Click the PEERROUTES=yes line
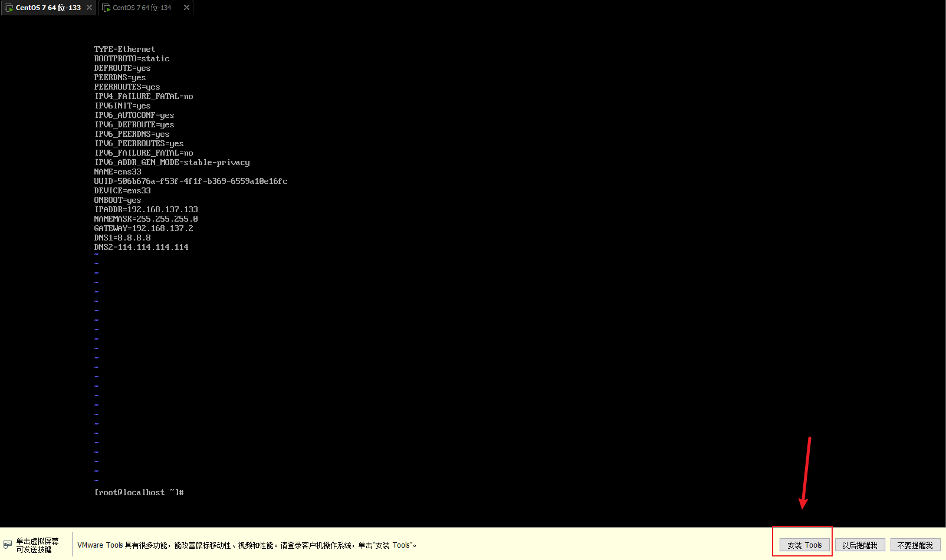946x560 pixels. (127, 87)
